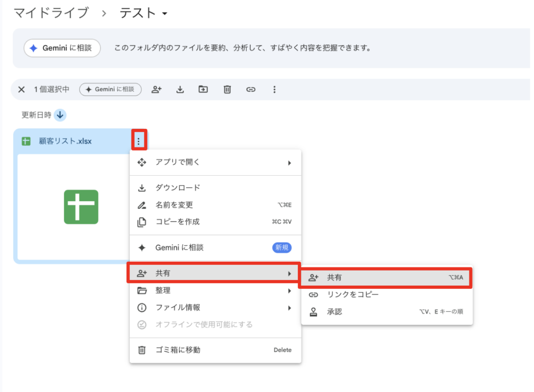Choose 名前を変更 in context menu
The height and width of the screenshot is (392, 534).
click(215, 205)
